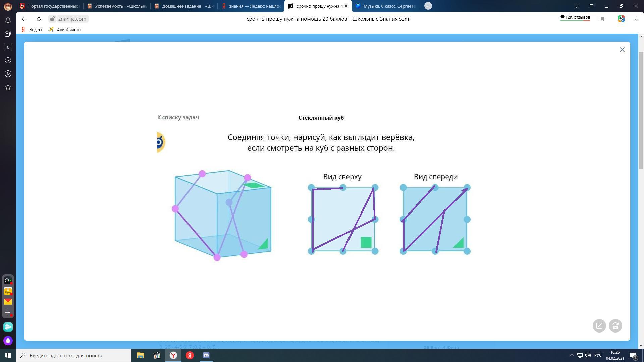Click the Windows search input field

point(77,355)
